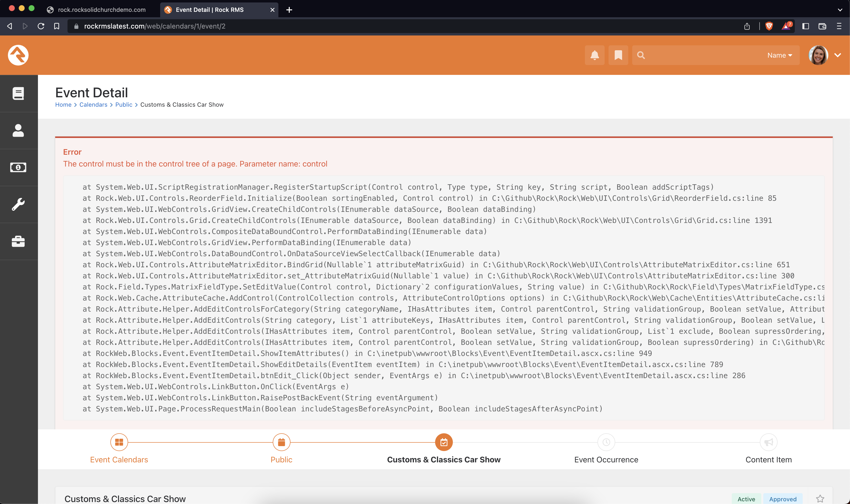The height and width of the screenshot is (504, 850).
Task: Open a new browser tab
Action: [x=289, y=10]
